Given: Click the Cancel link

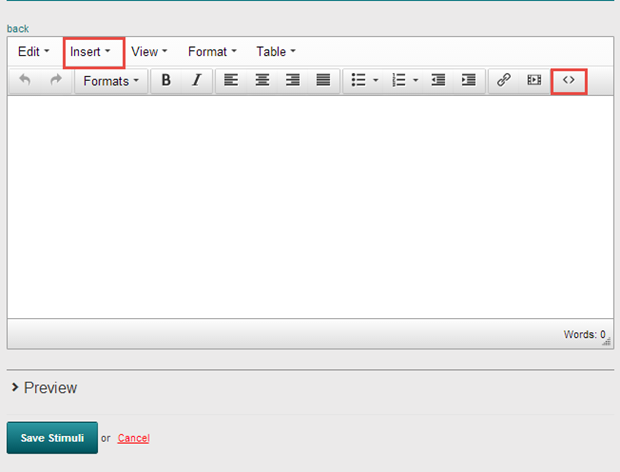Looking at the screenshot, I should pyautogui.click(x=133, y=438).
